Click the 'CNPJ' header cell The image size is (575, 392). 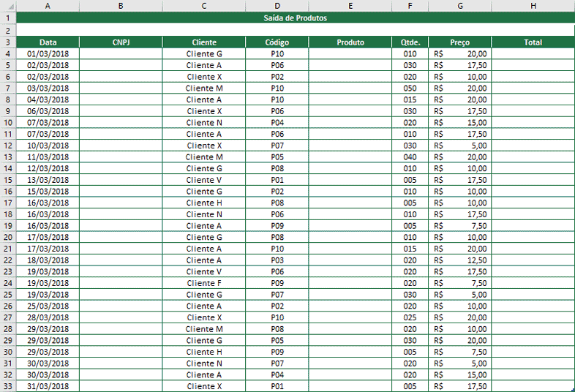pyautogui.click(x=121, y=42)
